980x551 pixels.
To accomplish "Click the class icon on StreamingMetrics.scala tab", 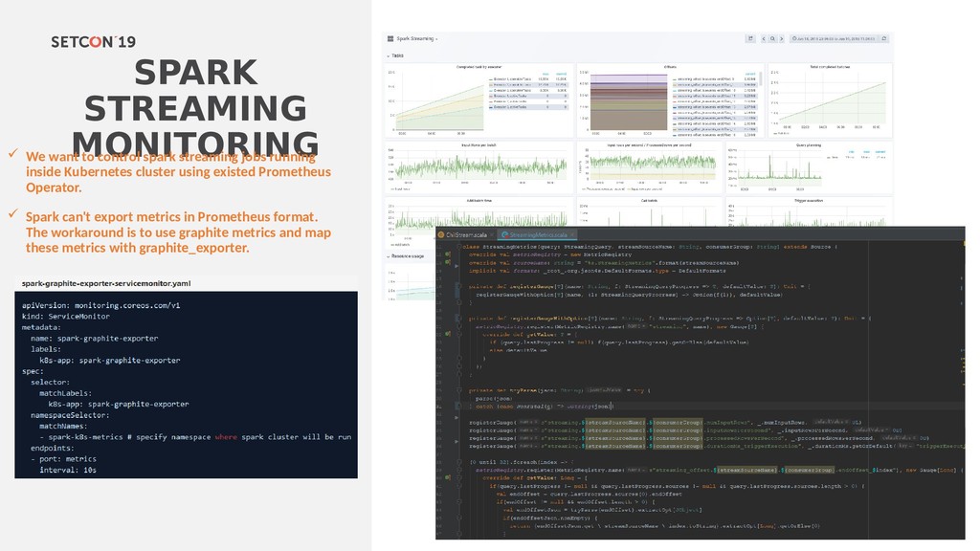I will coord(505,235).
